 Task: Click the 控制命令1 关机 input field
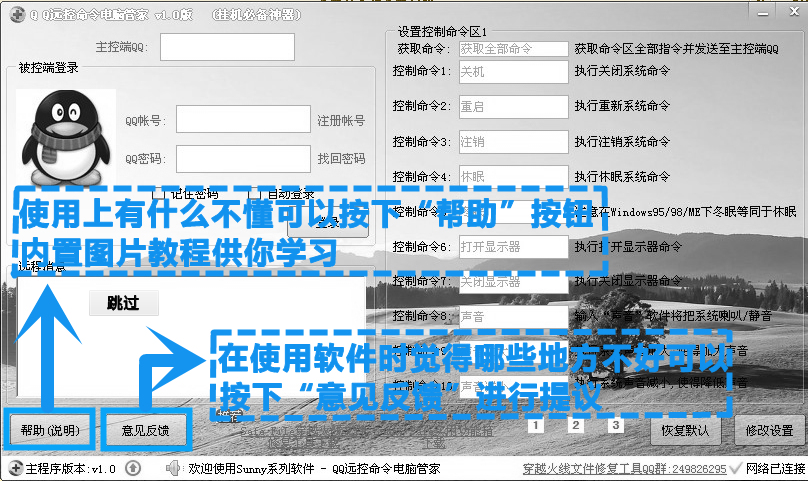tap(513, 72)
